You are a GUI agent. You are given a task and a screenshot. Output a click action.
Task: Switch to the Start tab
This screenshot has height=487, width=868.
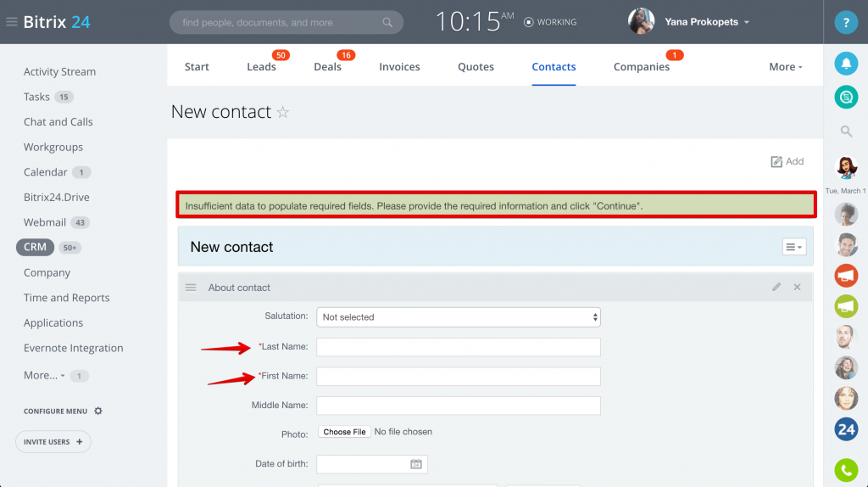(197, 66)
